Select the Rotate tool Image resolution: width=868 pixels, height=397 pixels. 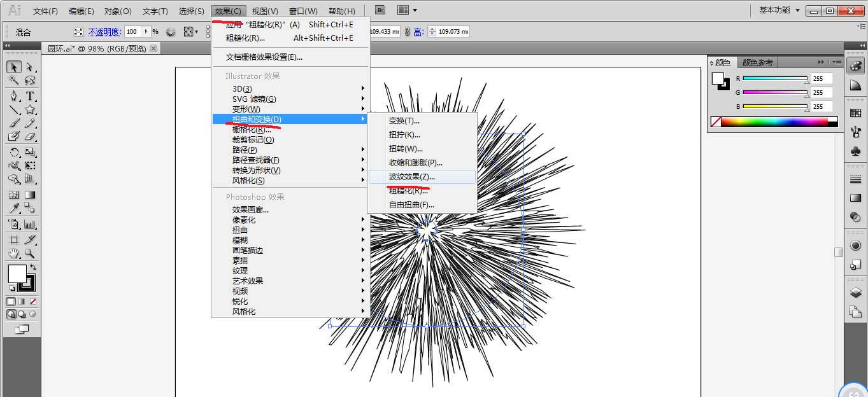pos(13,152)
